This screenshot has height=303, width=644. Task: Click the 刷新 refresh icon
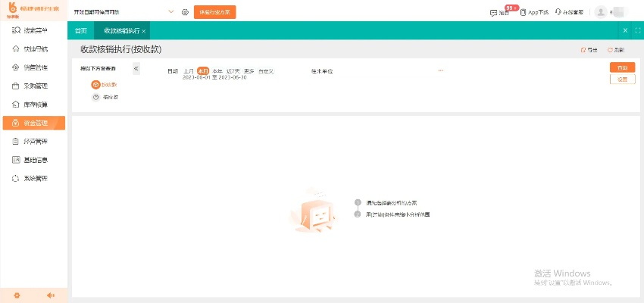[610, 49]
